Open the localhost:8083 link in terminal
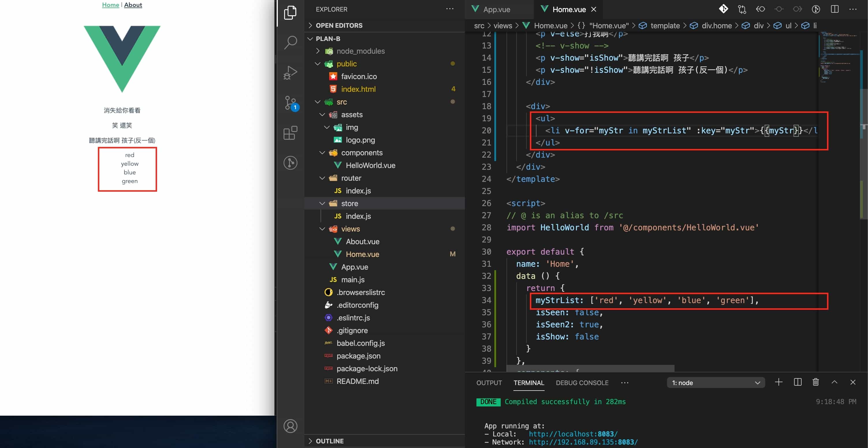This screenshot has height=448, width=868. pyautogui.click(x=573, y=434)
